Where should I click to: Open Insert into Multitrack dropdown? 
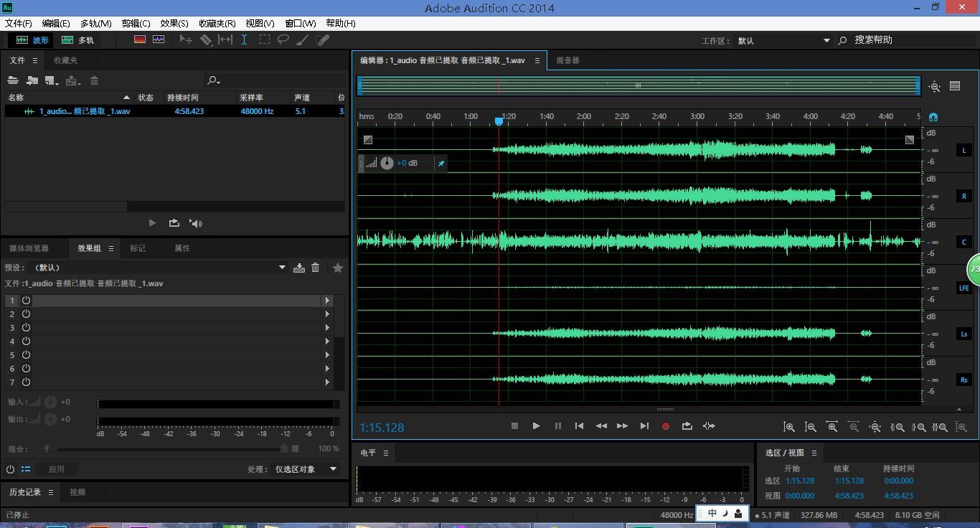click(73, 80)
